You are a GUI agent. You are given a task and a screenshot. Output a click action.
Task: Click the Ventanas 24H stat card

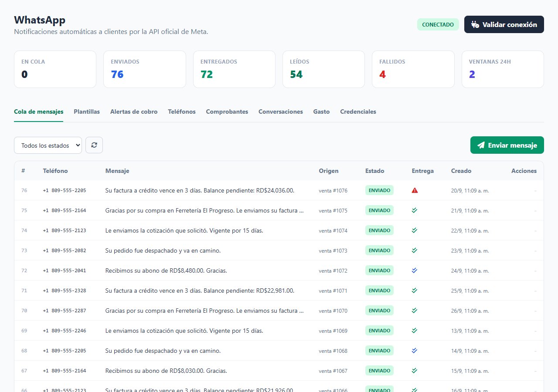click(x=503, y=69)
